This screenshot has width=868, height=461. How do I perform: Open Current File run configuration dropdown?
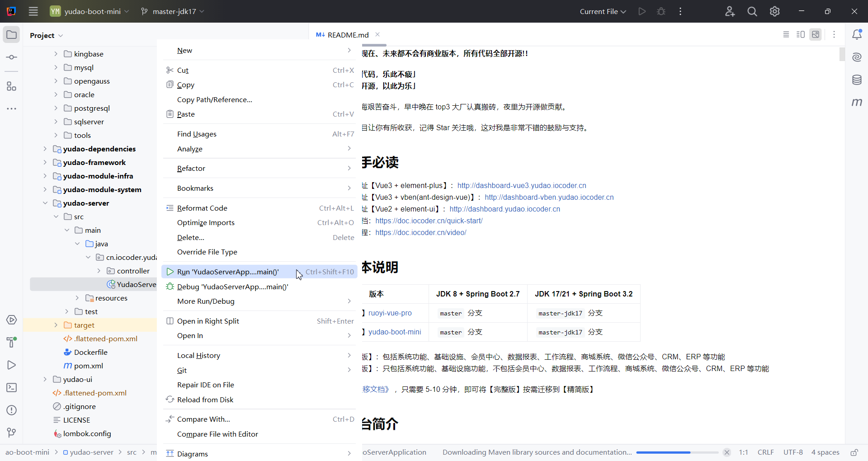[x=603, y=11]
